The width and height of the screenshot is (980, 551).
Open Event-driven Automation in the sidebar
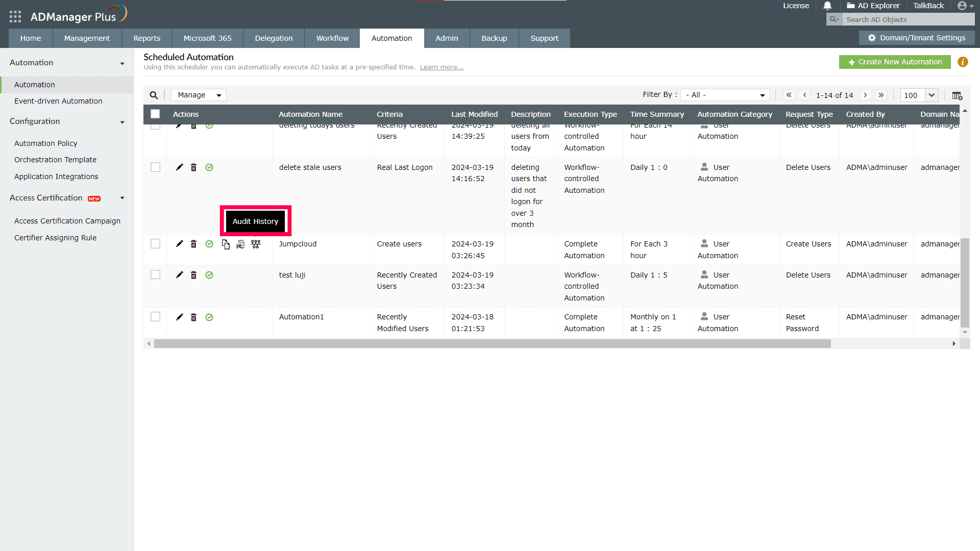58,101
